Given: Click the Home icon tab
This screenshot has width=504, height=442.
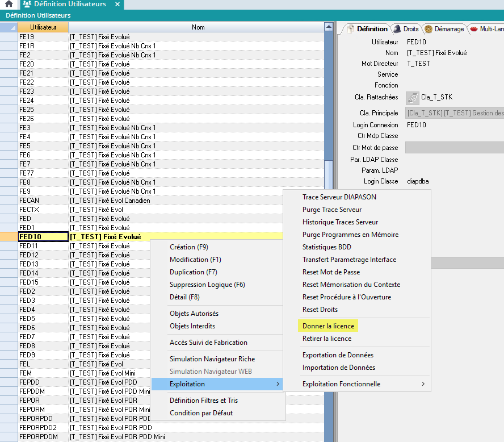Looking at the screenshot, I should click(x=9, y=4).
